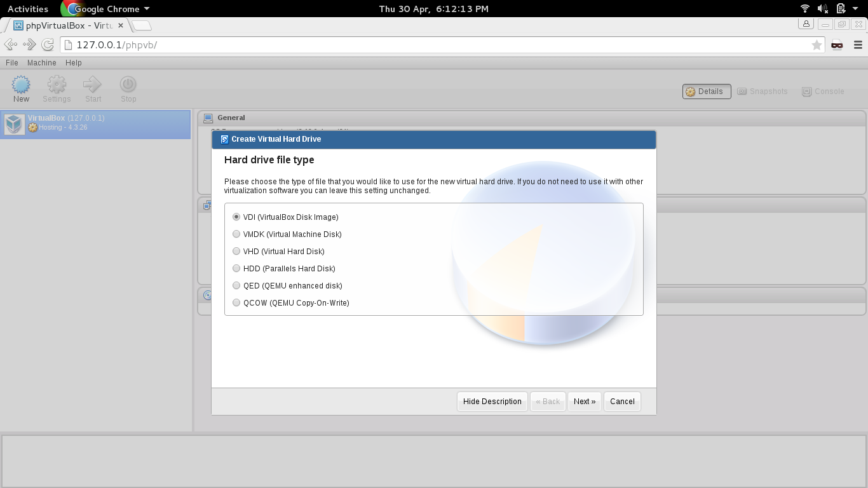Click the Hard drive file type heading
Image resolution: width=868 pixels, height=488 pixels.
[x=269, y=160]
